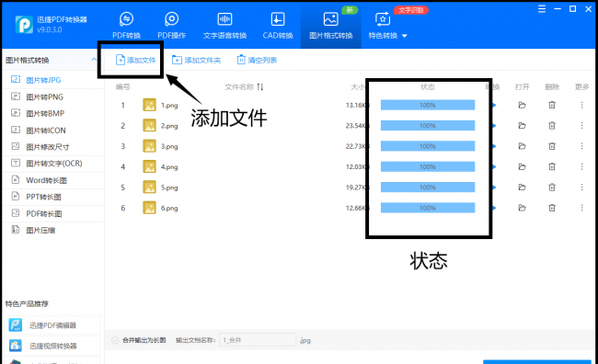Open more options for 6.png
598x364 pixels.
coord(582,208)
